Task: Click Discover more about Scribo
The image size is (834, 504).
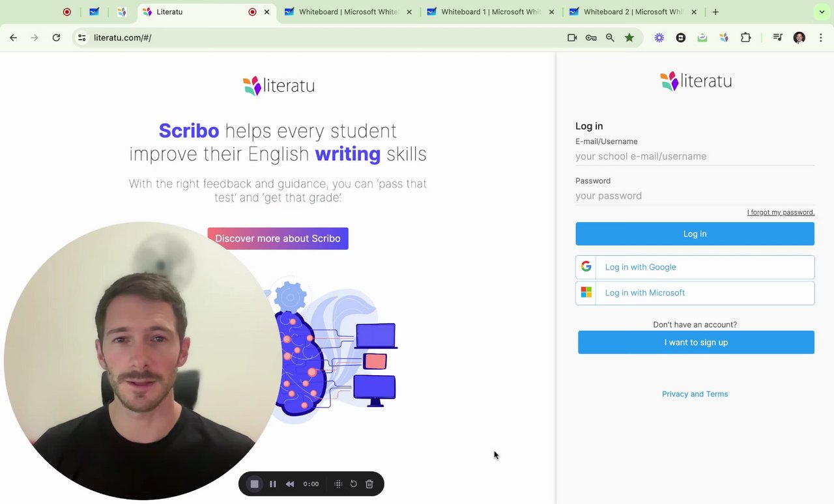Action: 278,238
